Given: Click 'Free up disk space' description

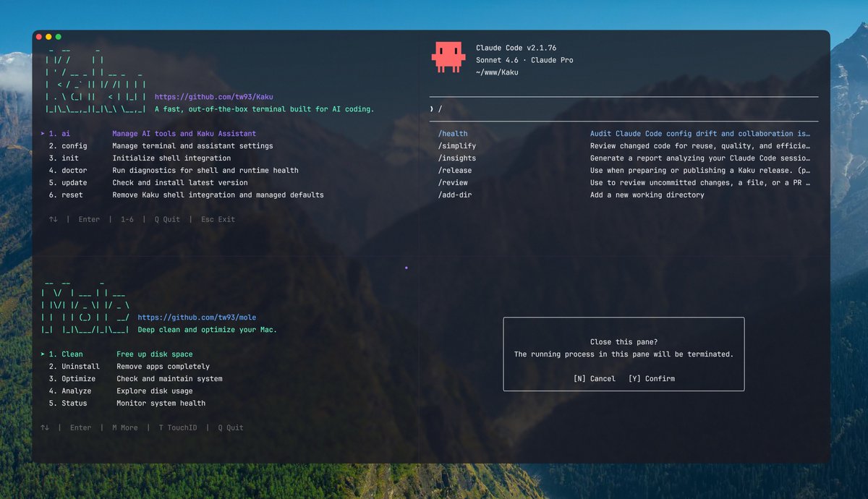Looking at the screenshot, I should 155,354.
